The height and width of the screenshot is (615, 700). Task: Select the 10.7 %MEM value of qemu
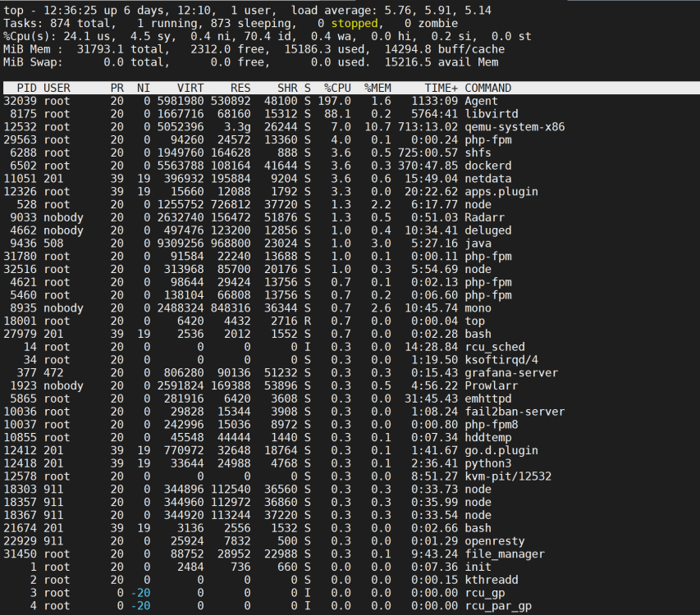[377, 126]
